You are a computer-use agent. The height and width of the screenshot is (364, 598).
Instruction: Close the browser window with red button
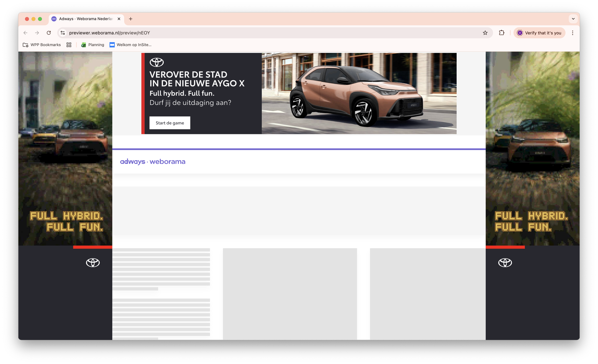tap(27, 19)
